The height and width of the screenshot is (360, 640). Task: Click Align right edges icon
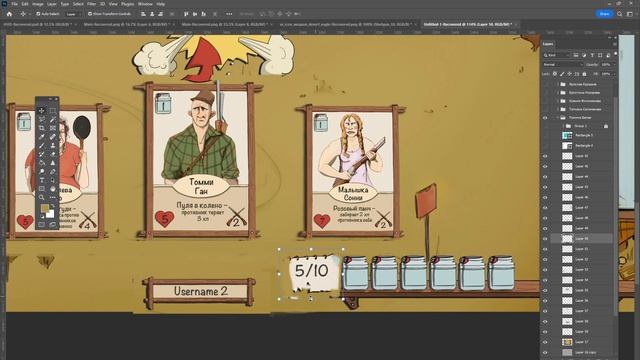(161, 14)
